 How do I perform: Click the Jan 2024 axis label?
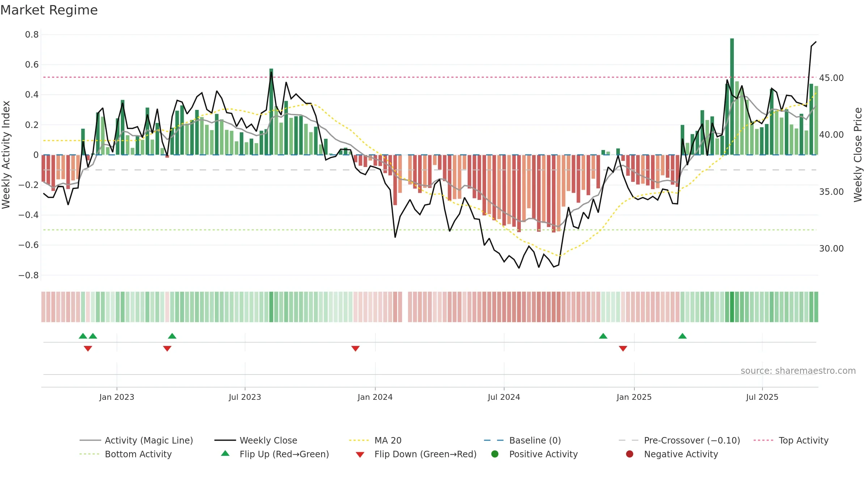[x=375, y=397]
